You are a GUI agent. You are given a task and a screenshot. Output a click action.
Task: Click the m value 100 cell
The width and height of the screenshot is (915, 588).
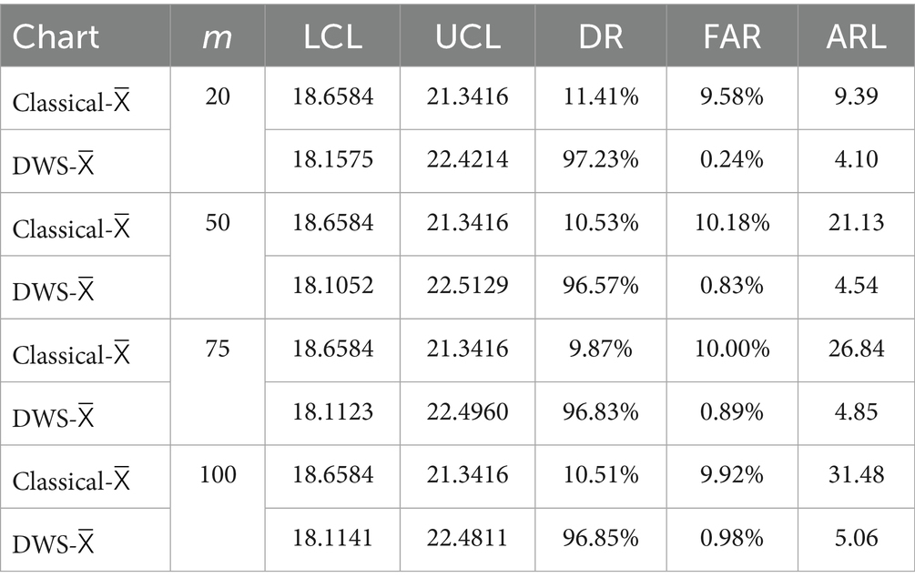coord(218,475)
